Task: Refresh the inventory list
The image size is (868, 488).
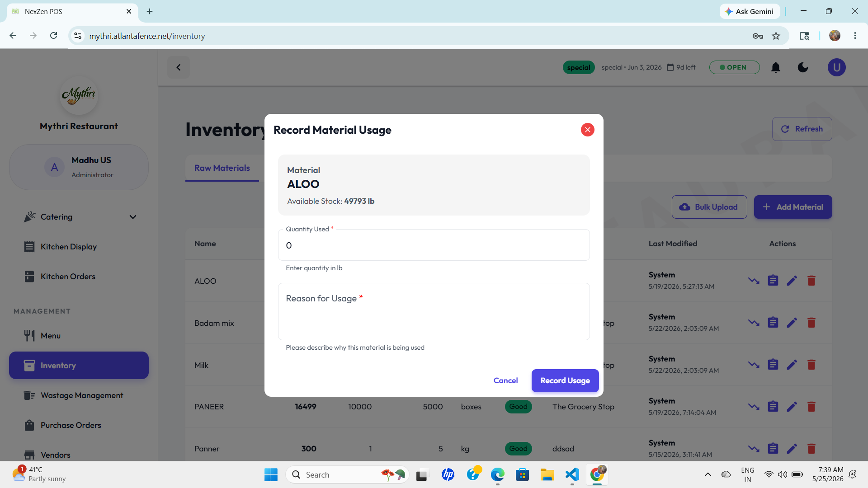Action: click(x=802, y=129)
